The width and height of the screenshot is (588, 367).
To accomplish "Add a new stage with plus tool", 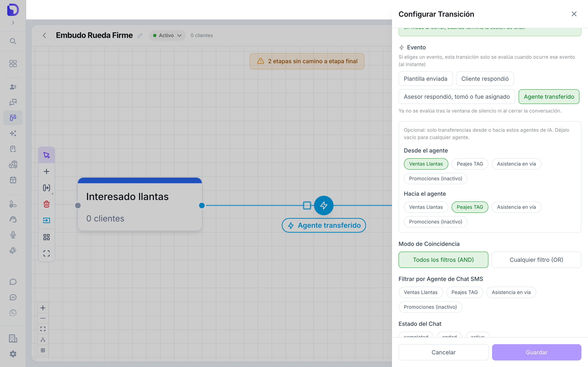I will [x=46, y=172].
